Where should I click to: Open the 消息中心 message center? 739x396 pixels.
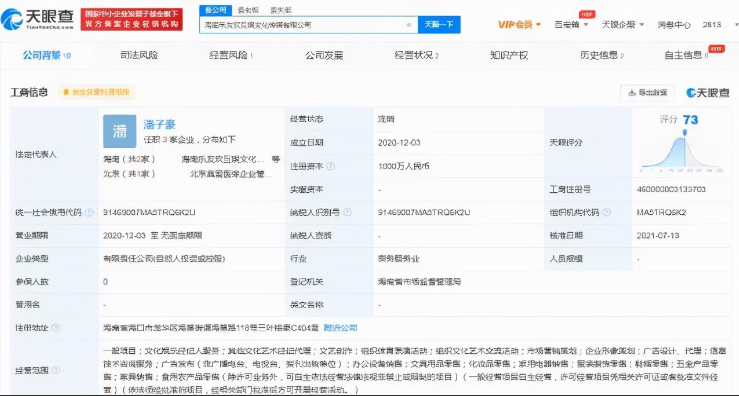coord(674,25)
